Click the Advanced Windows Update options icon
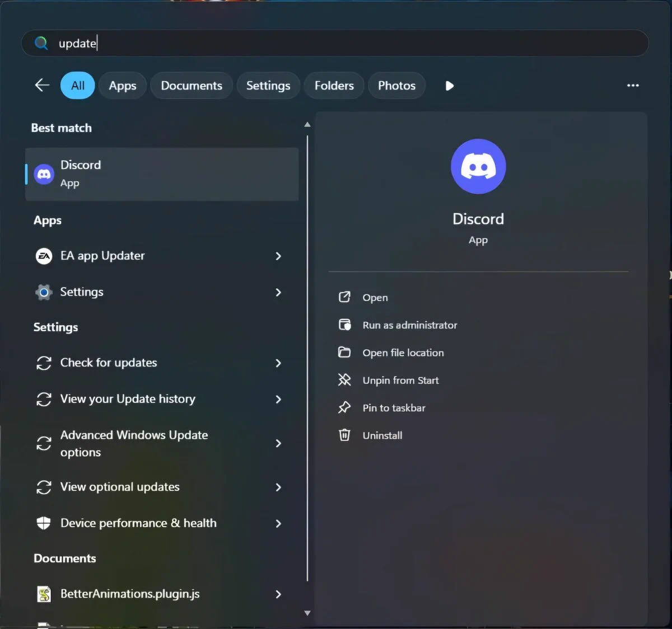 [44, 443]
